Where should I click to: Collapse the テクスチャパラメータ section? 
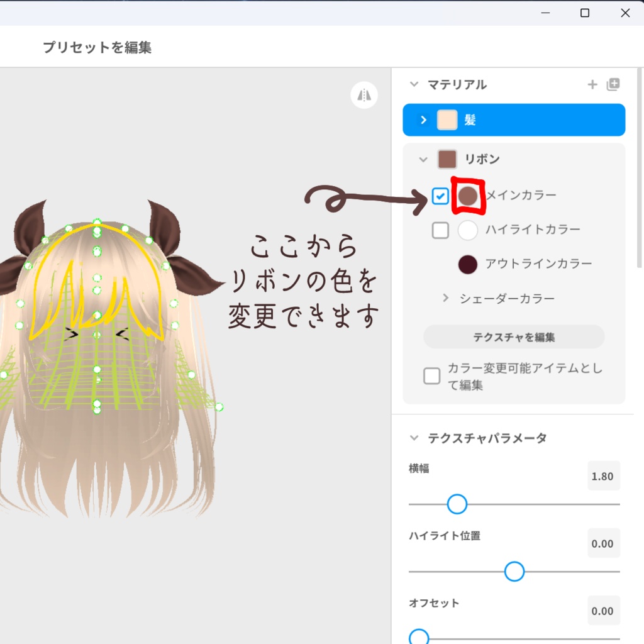pyautogui.click(x=413, y=438)
